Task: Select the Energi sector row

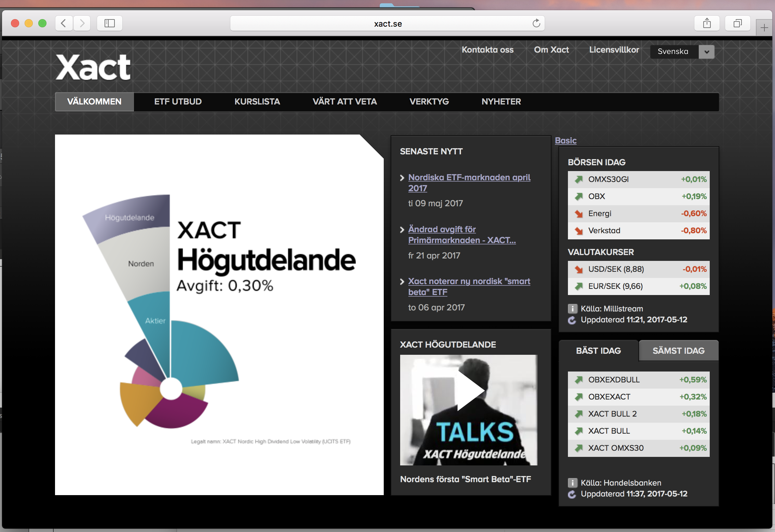Action: point(639,214)
